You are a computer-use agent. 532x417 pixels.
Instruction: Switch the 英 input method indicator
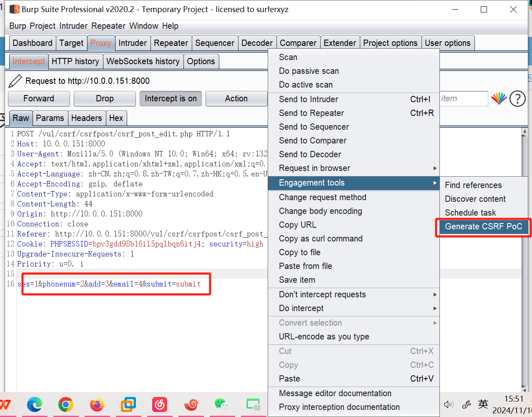click(x=483, y=404)
